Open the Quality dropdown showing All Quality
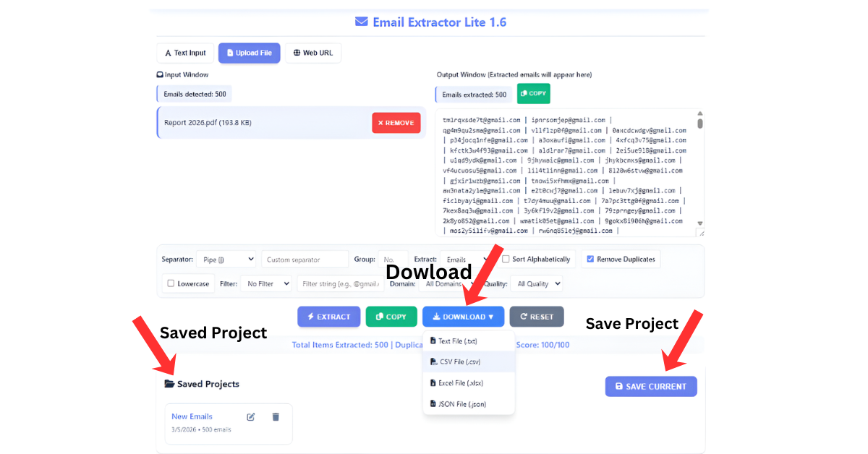868x454 pixels. click(536, 284)
